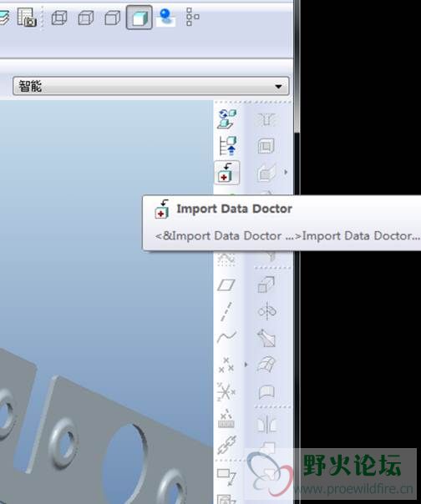Switch to wireframe display mode
This screenshot has height=504, width=421.
59,18
